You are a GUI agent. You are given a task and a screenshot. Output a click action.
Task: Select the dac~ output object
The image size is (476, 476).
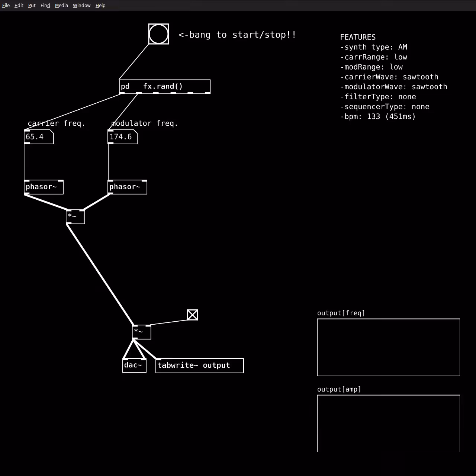[134, 366]
